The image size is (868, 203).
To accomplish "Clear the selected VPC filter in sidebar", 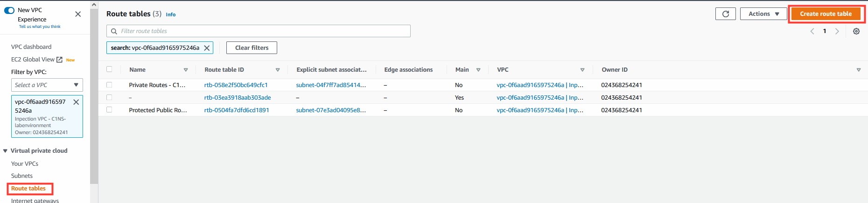I will [x=76, y=102].
